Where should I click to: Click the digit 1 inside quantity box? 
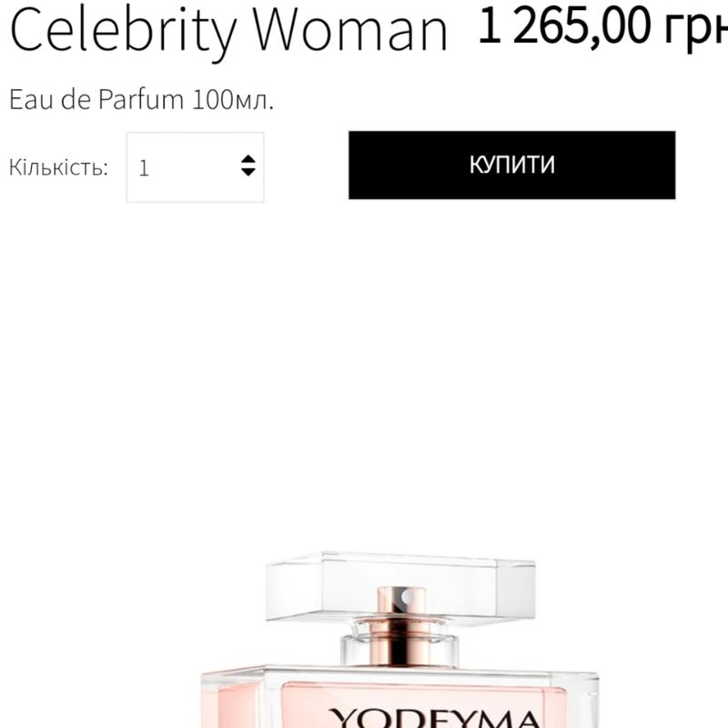(x=144, y=168)
